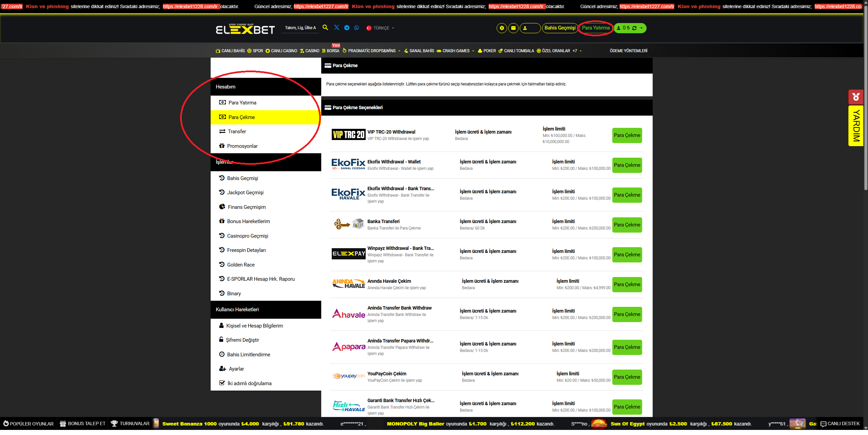Click the youpaycoin logo
The width and height of the screenshot is (868, 435).
pos(348,376)
